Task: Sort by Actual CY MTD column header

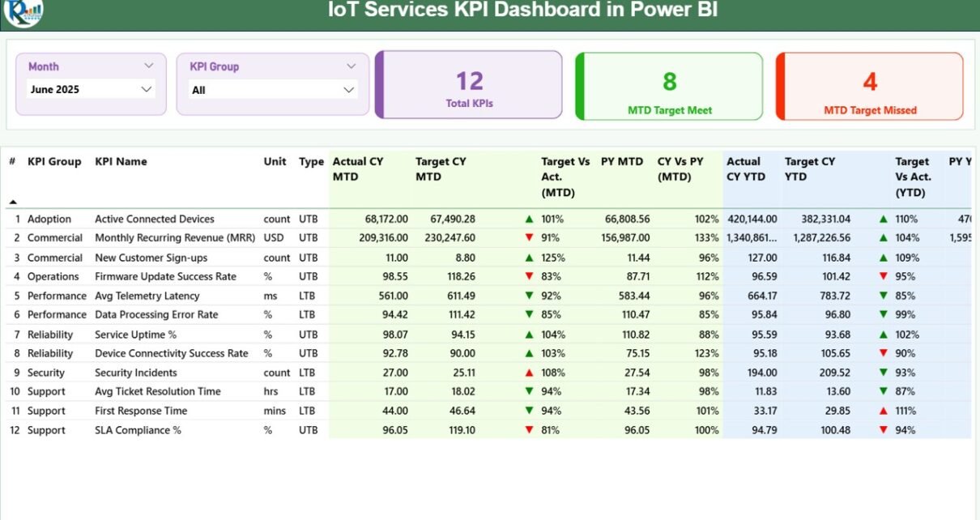Action: click(357, 168)
